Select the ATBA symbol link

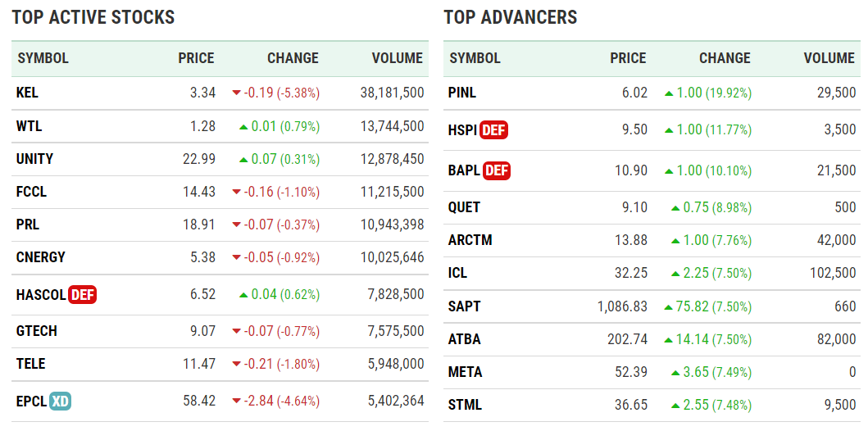pyautogui.click(x=465, y=339)
